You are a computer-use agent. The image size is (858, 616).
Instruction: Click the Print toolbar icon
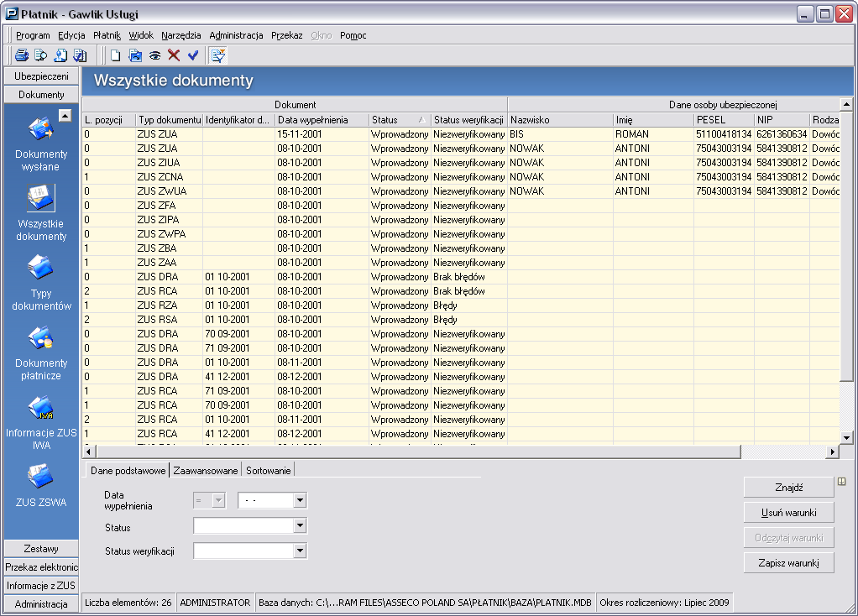pos(22,55)
